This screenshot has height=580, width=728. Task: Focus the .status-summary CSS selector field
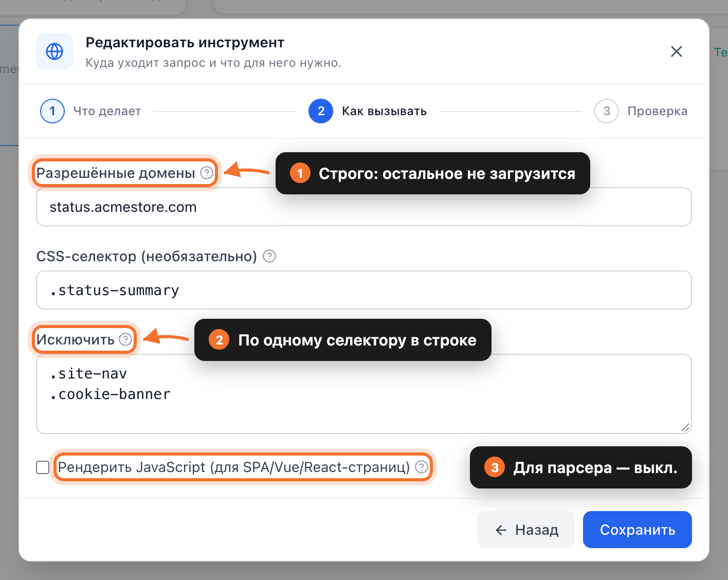[x=364, y=290]
